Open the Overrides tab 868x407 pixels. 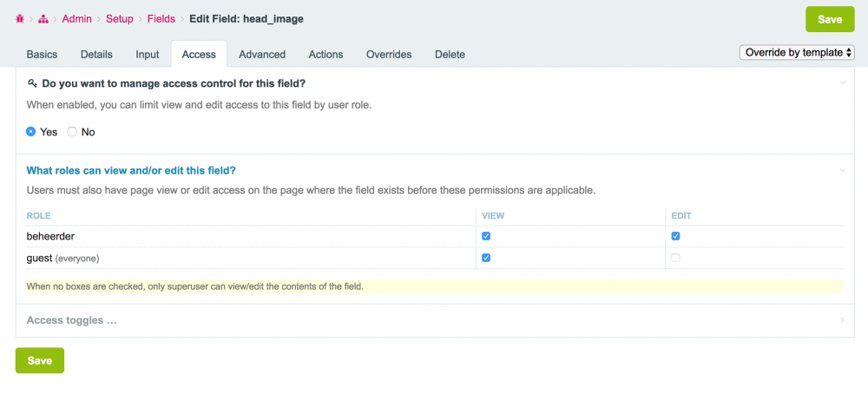click(x=389, y=55)
